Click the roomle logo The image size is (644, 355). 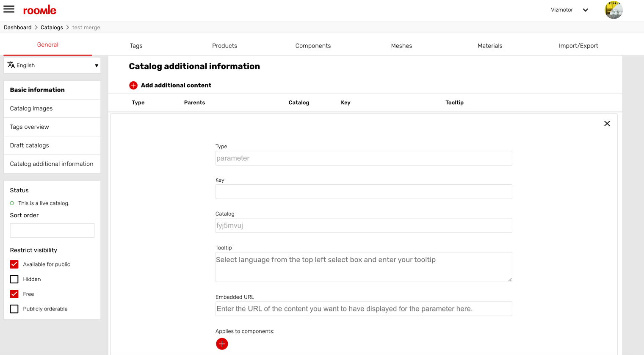(39, 10)
